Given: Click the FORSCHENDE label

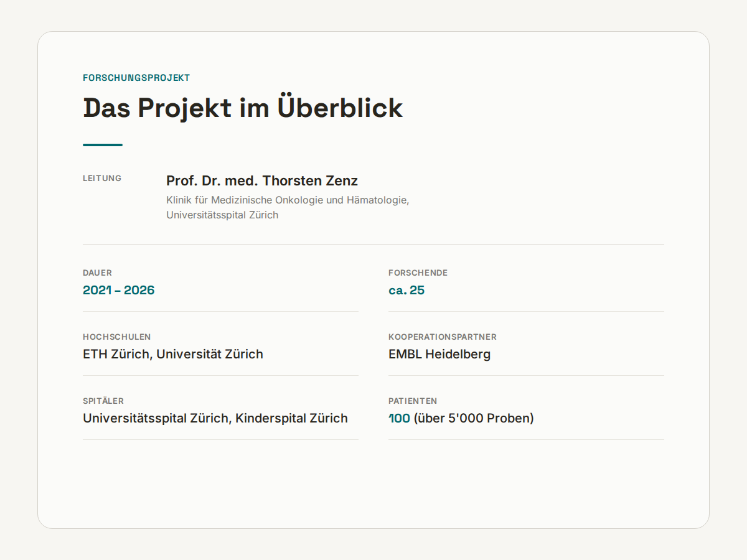Looking at the screenshot, I should pos(418,273).
